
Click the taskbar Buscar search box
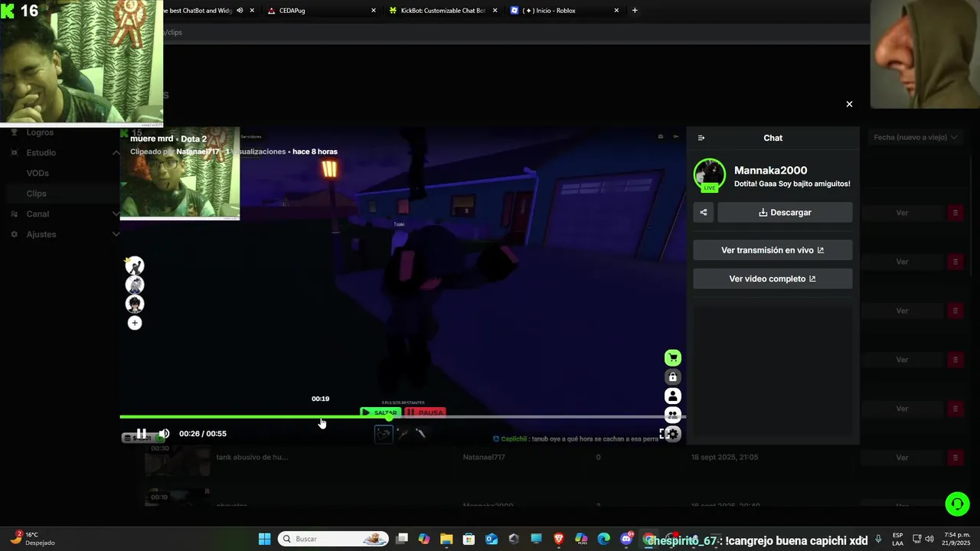click(333, 539)
